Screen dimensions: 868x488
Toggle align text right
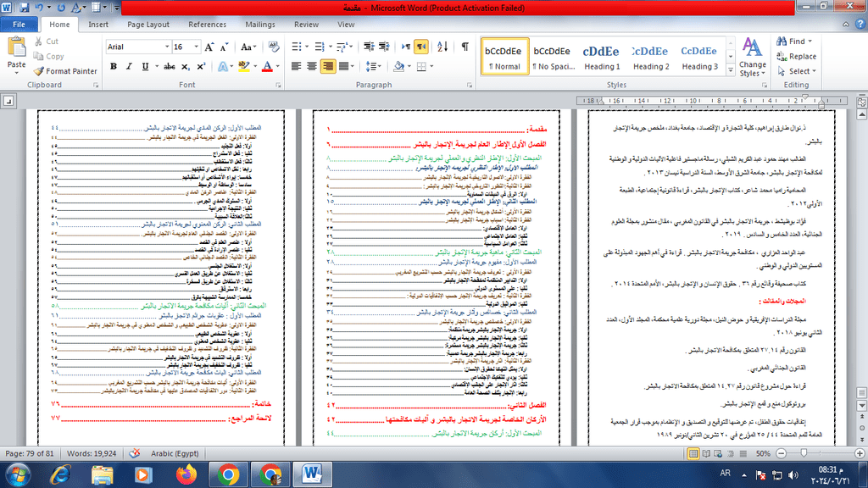[x=328, y=66]
